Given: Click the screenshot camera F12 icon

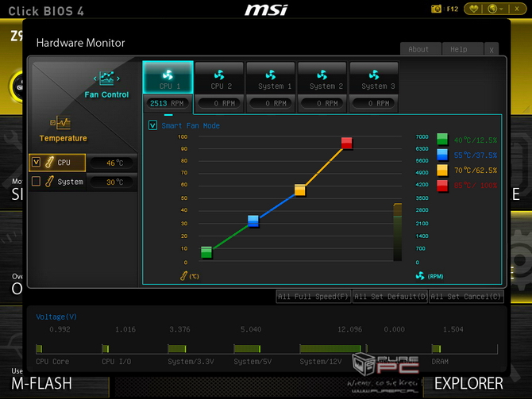Looking at the screenshot, I should point(437,9).
